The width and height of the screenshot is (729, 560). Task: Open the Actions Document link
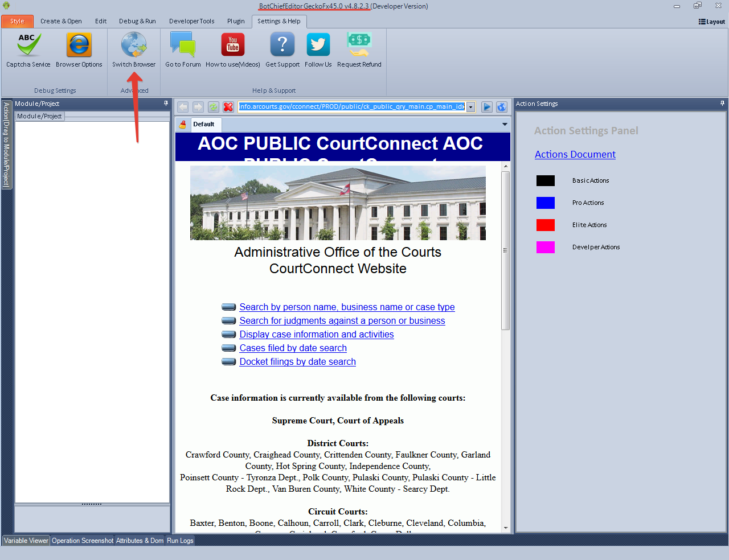[575, 154]
